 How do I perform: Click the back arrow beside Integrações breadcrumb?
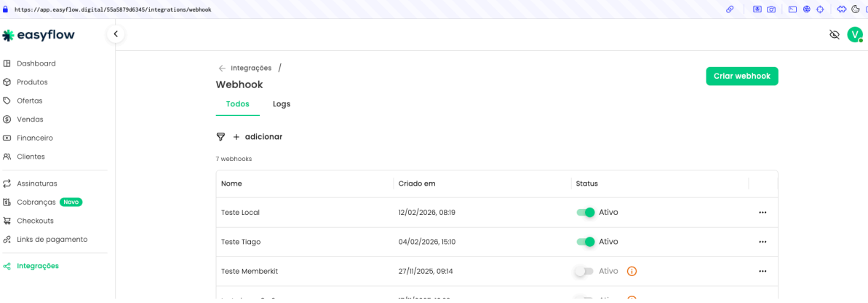click(222, 68)
